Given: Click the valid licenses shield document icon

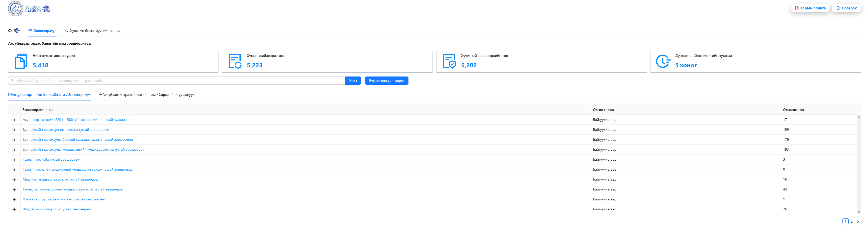Looking at the screenshot, I should 449,61.
